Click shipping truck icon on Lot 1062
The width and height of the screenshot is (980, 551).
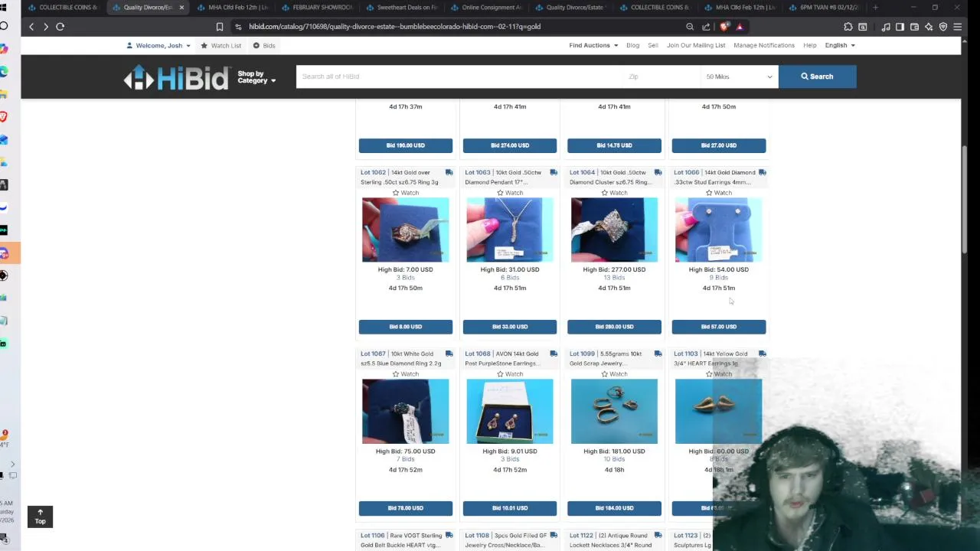click(449, 172)
